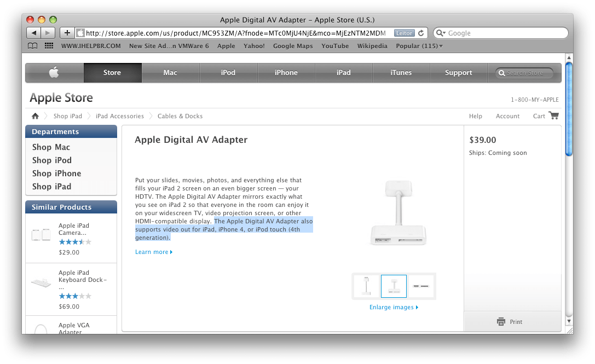This screenshot has height=364, width=595.
Task: Open Shop Mac department
Action: pos(51,147)
